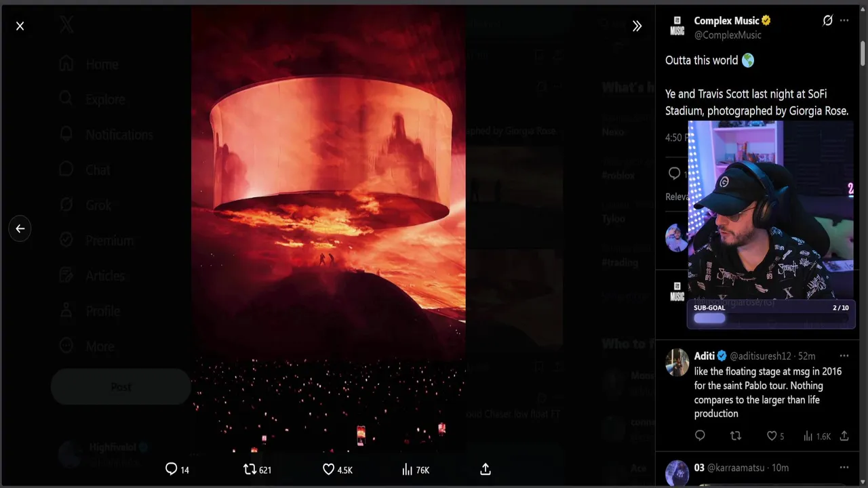Click Complex Music's gold verified badge
The image size is (868, 488).
coord(766,20)
